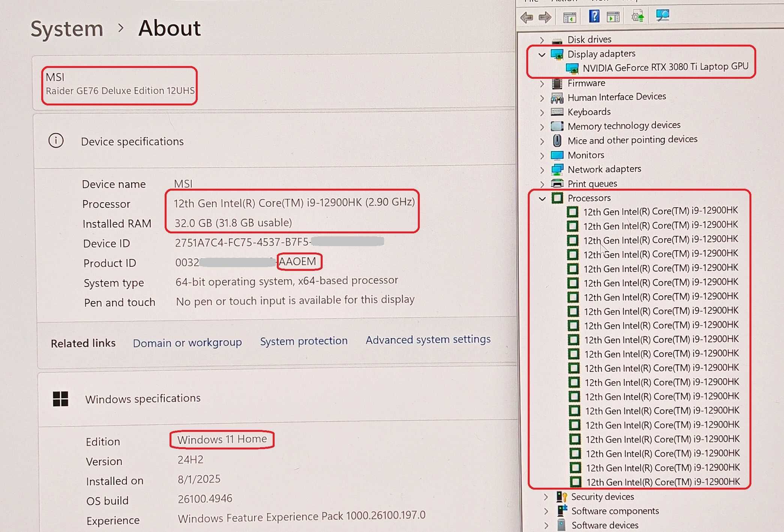Screen dimensions: 784x532
Task: Click the Security devices key icon
Action: 562,497
